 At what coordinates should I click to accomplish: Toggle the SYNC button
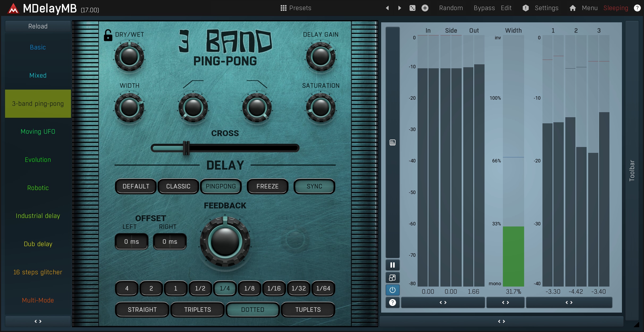(314, 186)
